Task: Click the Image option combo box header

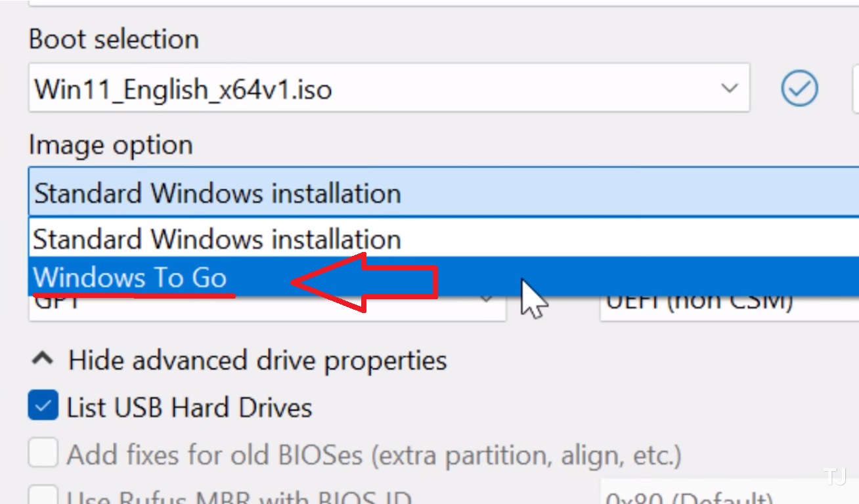Action: [443, 193]
